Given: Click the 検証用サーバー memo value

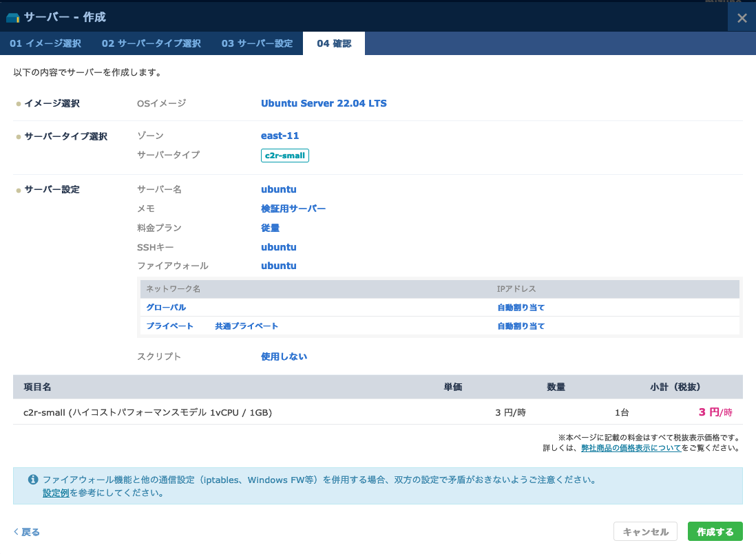Looking at the screenshot, I should click(293, 209).
